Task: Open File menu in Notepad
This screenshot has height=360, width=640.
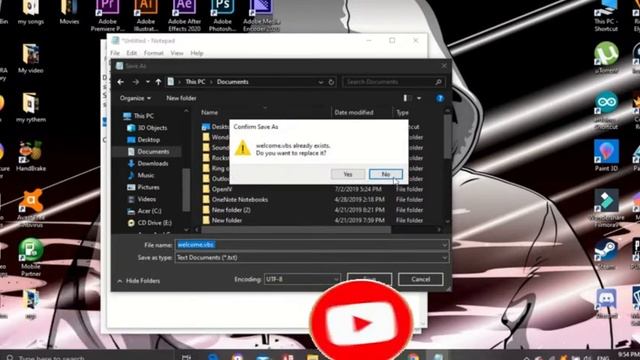Action: coord(115,53)
